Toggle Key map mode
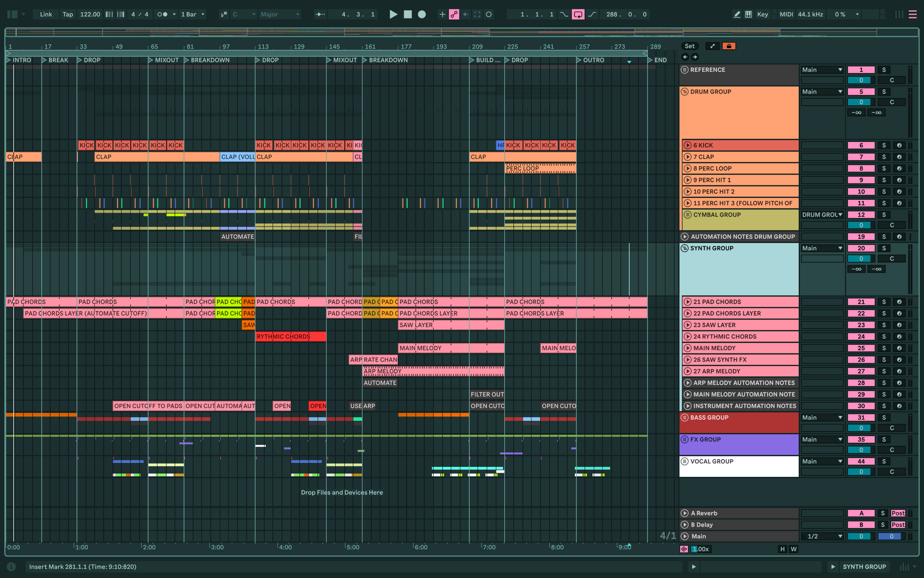 [763, 14]
